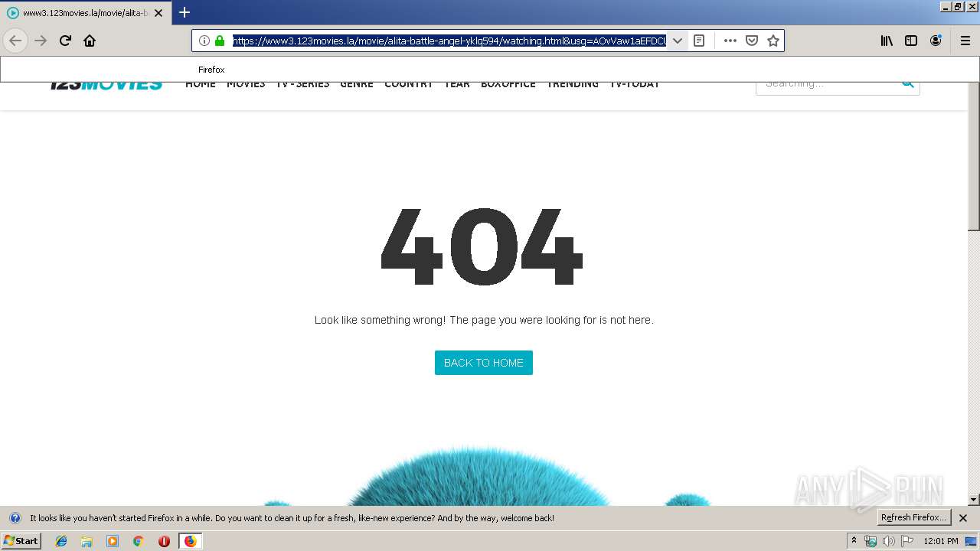
Task: Click the URL address field
Action: [x=449, y=41]
